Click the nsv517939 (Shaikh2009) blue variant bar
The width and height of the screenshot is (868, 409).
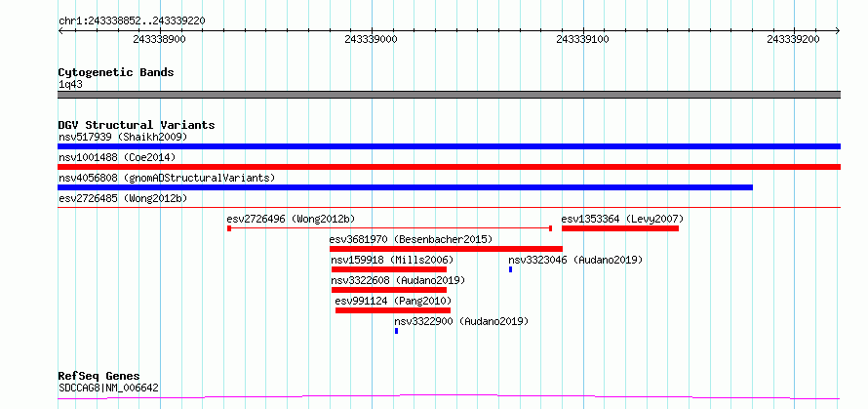(449, 146)
